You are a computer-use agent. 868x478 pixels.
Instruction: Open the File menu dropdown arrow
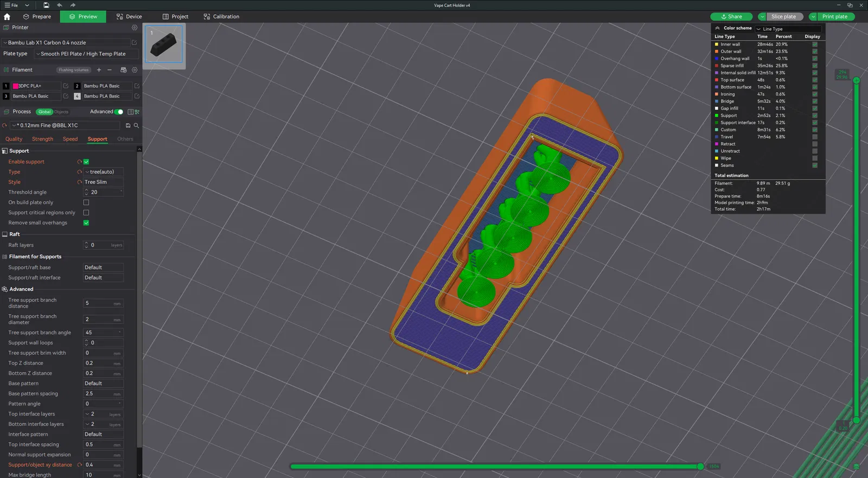(27, 5)
